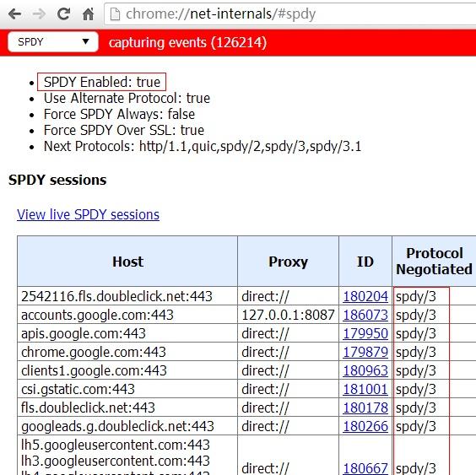Select host lh3.googleusercontent.com:443
476x475 pixels.
tap(116, 461)
